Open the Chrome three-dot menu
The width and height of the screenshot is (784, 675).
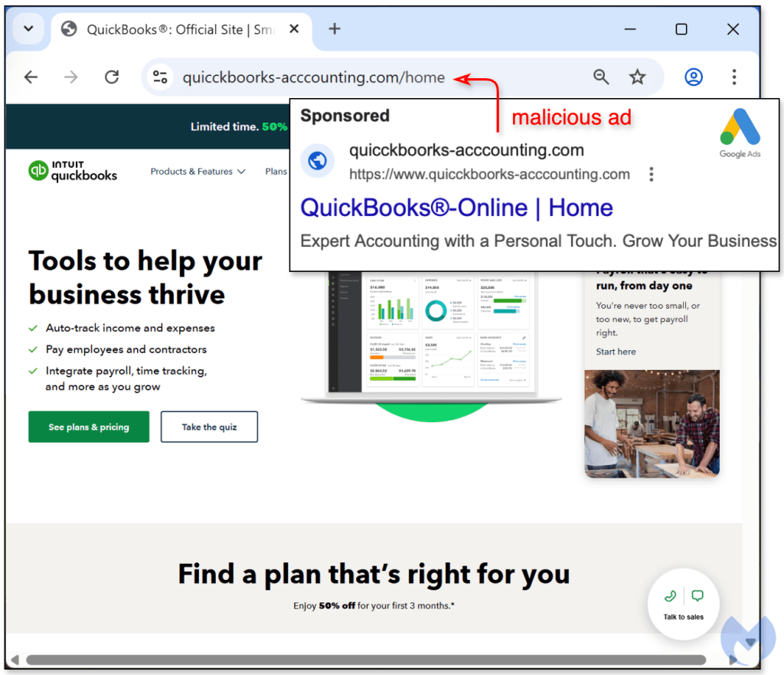734,77
